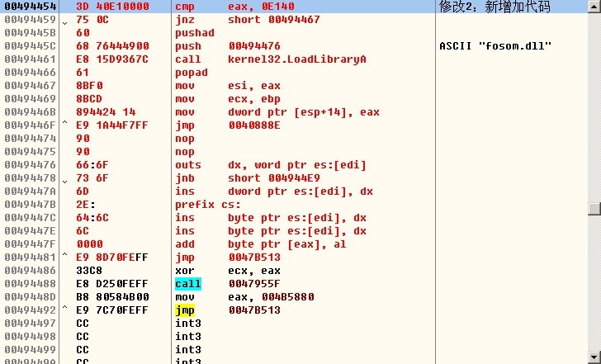Click address 00494467
The width and height of the screenshot is (601, 364).
30,86
